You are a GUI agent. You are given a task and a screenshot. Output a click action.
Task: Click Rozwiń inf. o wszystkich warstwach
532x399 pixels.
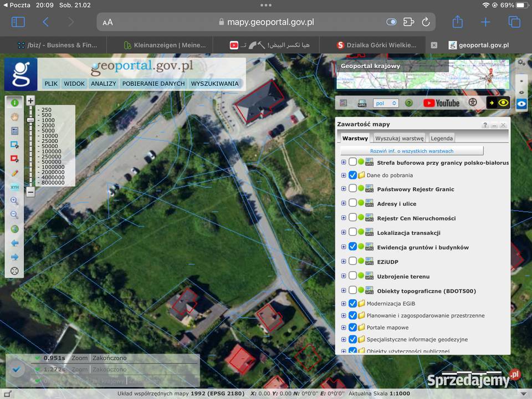[x=411, y=151]
